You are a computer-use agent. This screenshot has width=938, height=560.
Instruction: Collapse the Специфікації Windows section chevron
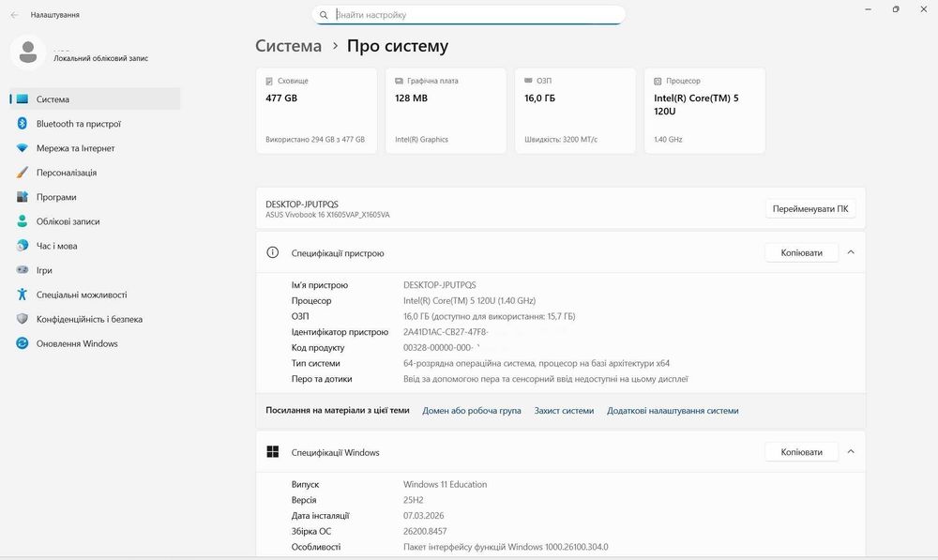pyautogui.click(x=851, y=452)
